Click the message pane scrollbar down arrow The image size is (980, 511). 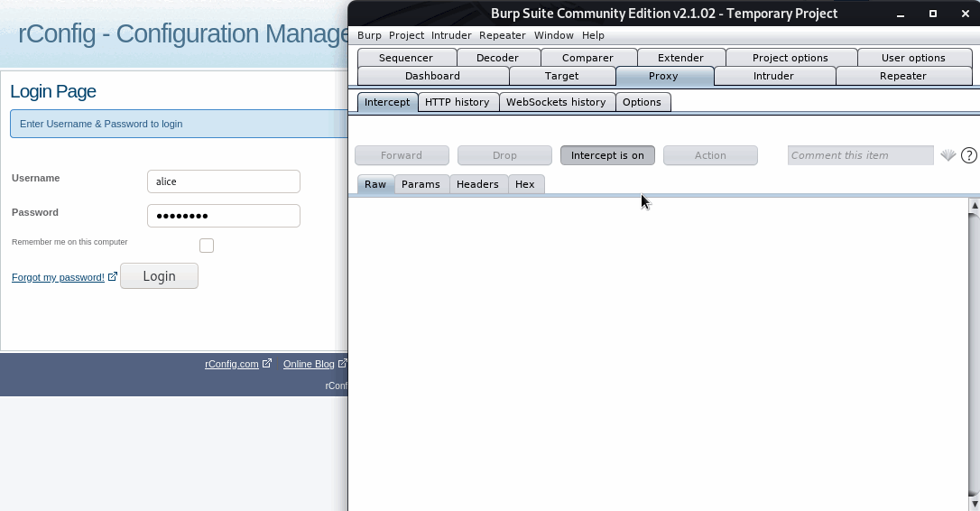coord(974,504)
